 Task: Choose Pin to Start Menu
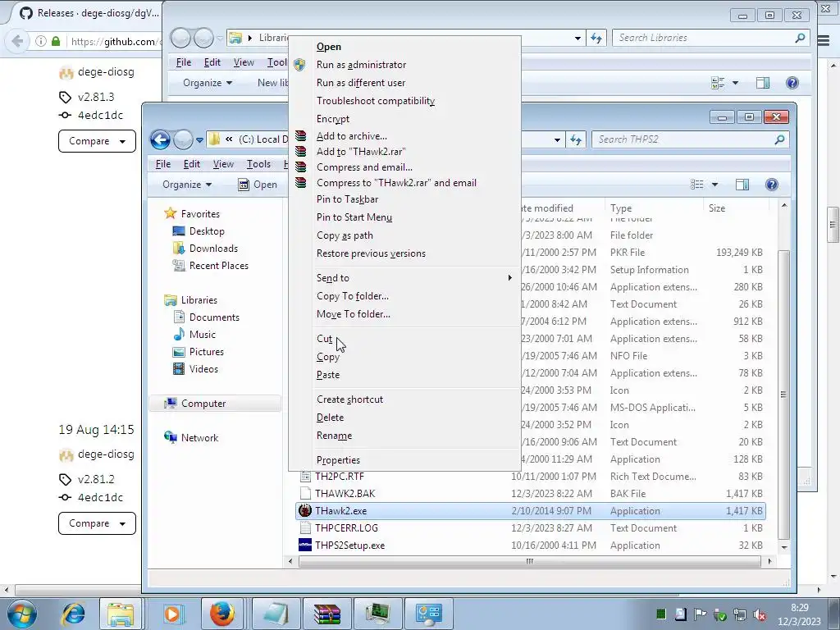pos(354,217)
